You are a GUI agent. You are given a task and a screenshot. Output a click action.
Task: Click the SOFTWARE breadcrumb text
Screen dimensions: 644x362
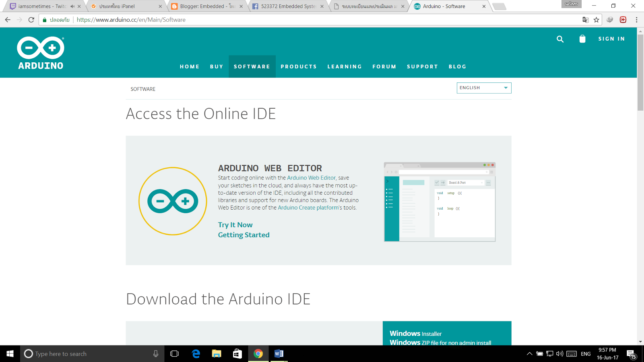point(143,89)
